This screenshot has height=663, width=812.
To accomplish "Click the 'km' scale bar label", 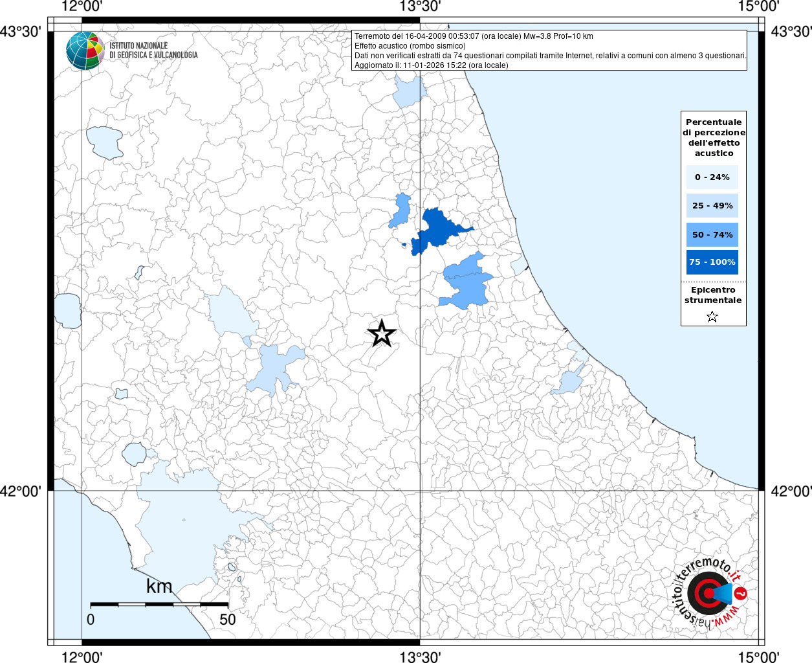I will [x=159, y=587].
